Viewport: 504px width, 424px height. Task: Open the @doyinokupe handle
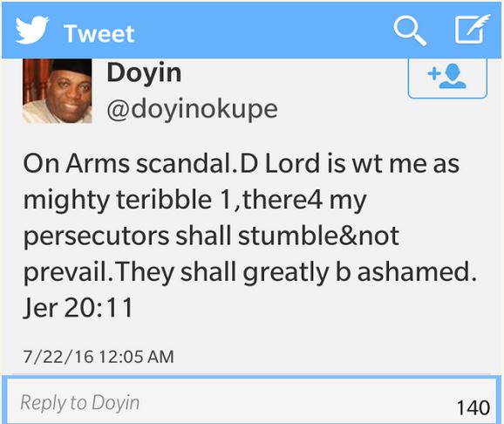point(192,110)
